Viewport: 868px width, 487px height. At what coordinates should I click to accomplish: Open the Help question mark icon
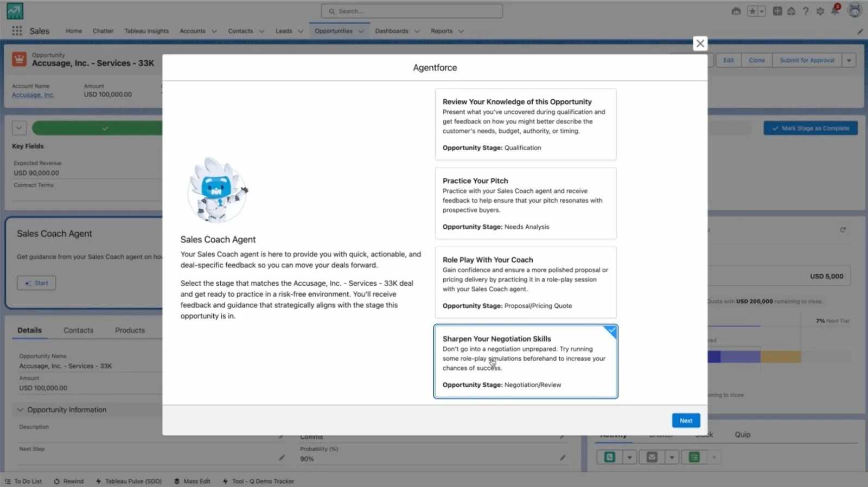[x=806, y=11]
